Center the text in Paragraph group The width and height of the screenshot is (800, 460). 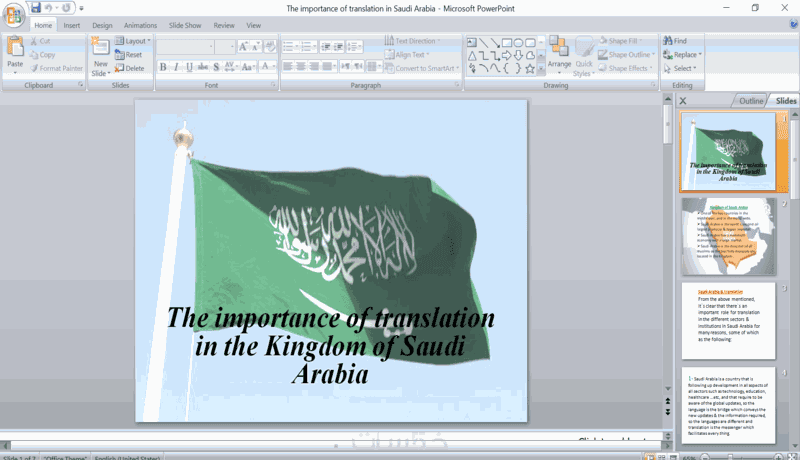coord(301,66)
